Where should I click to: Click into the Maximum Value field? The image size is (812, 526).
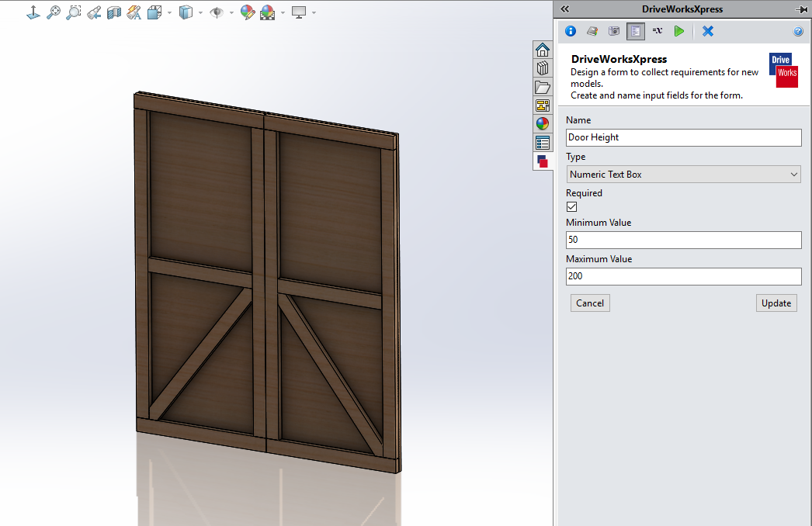coord(683,277)
